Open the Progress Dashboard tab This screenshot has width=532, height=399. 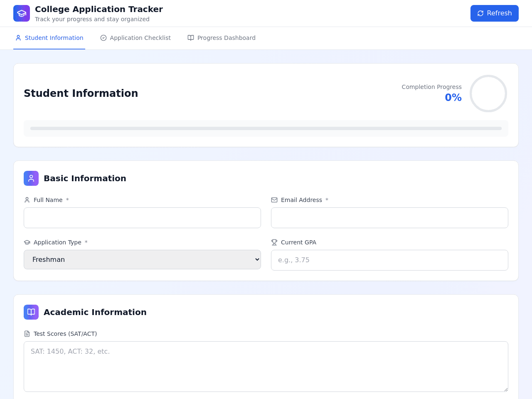(x=222, y=38)
